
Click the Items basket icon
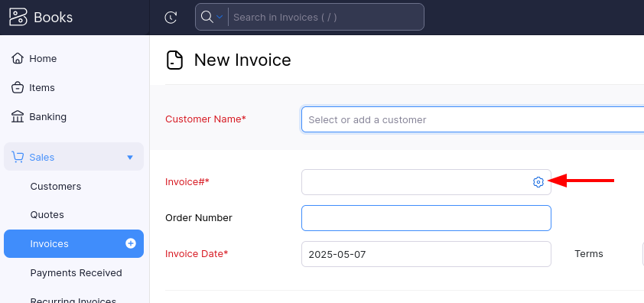click(x=18, y=87)
